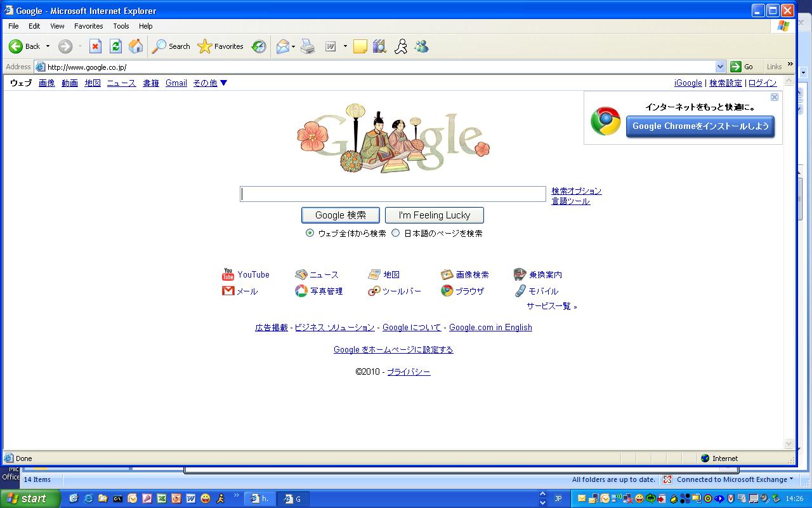Image resolution: width=812 pixels, height=508 pixels.
Task: Open the Favorites menu in menu bar
Action: [88, 26]
